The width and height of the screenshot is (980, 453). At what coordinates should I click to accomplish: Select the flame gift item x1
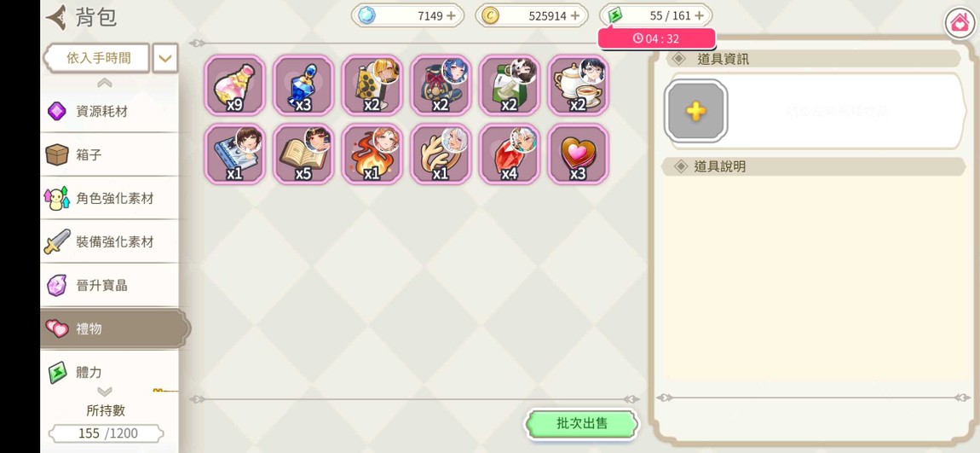(x=372, y=154)
